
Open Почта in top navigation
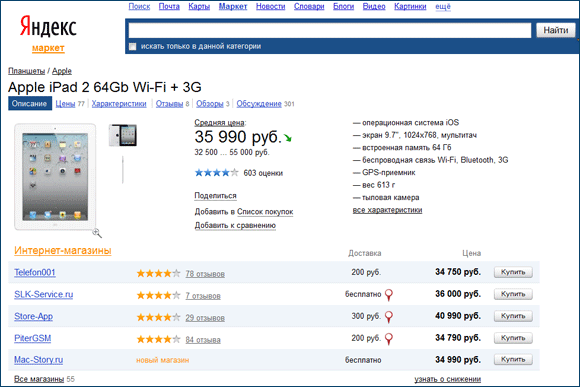pyautogui.click(x=169, y=7)
